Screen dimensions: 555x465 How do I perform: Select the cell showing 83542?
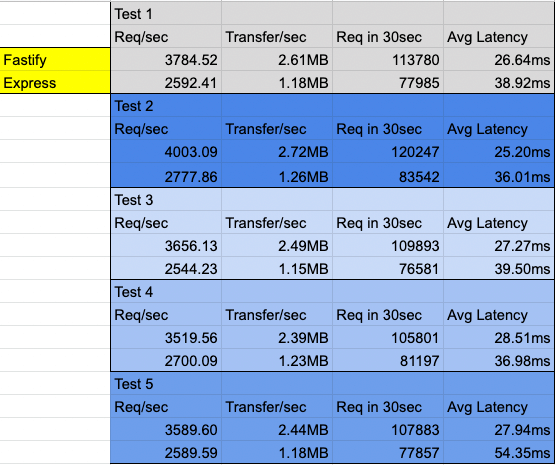click(x=388, y=176)
